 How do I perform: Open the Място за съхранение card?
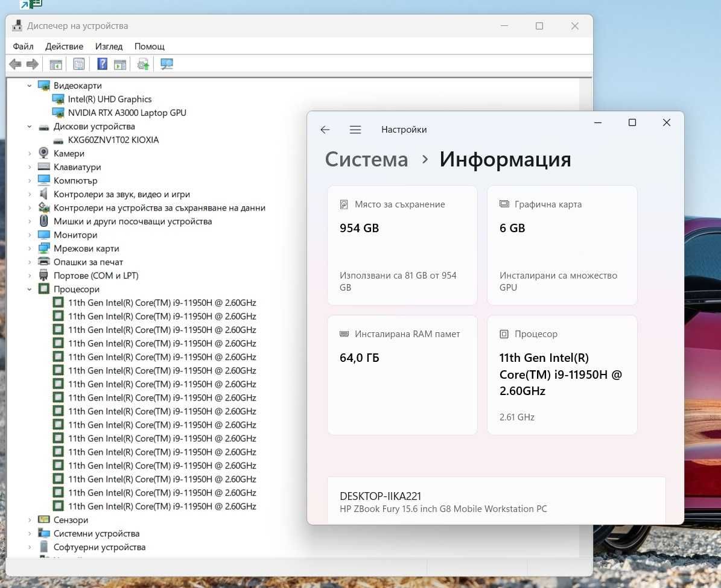pos(402,245)
